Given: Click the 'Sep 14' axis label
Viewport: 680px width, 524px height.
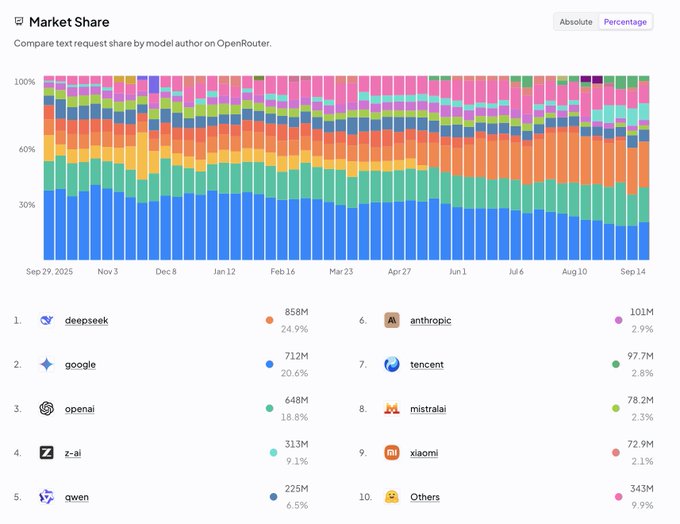Looking at the screenshot, I should (x=633, y=272).
